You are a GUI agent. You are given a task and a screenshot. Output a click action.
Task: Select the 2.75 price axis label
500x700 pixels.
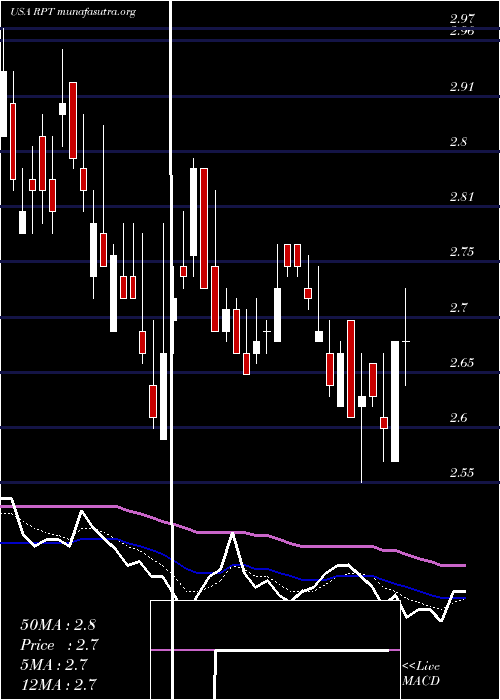point(461,251)
